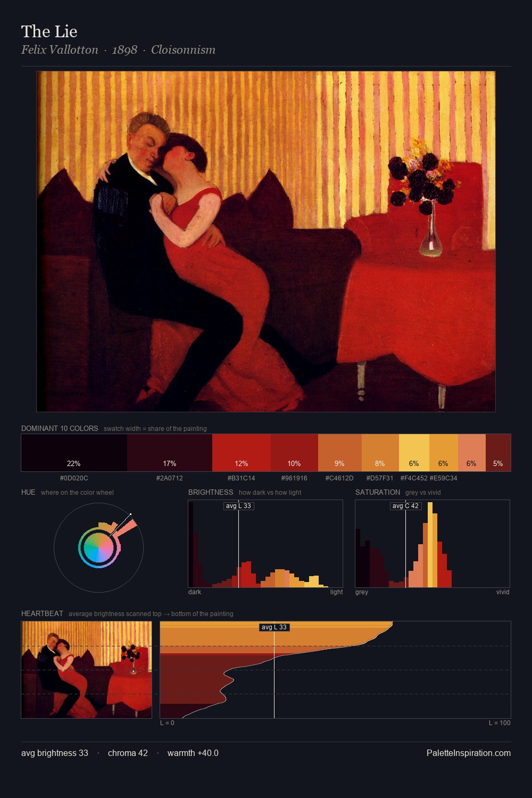Click the "L = 0" axis label
The height and width of the screenshot is (798, 532).
coord(167,723)
